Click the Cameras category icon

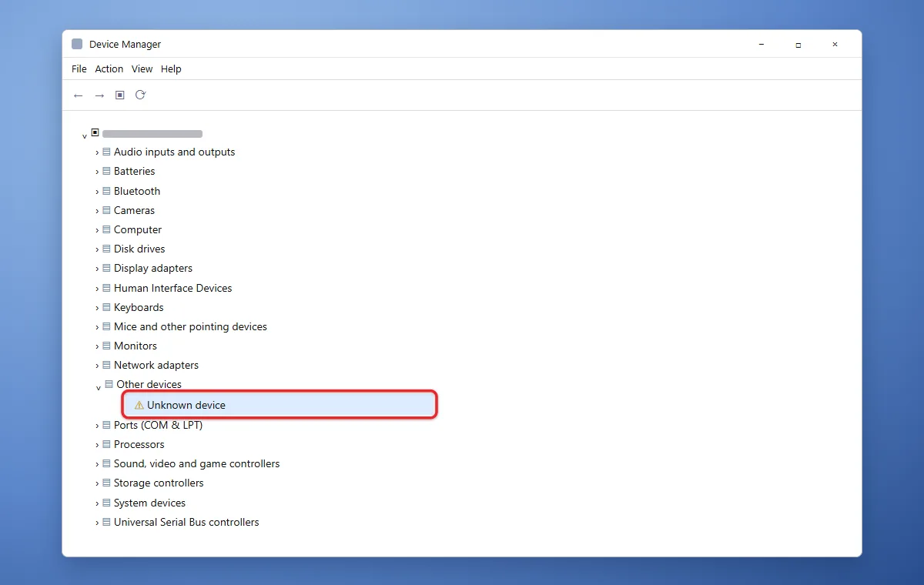(107, 210)
